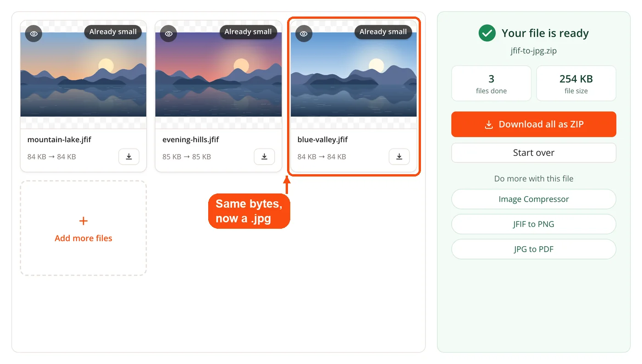Select the mountain-lake.jfif thumbnail image

click(83, 75)
